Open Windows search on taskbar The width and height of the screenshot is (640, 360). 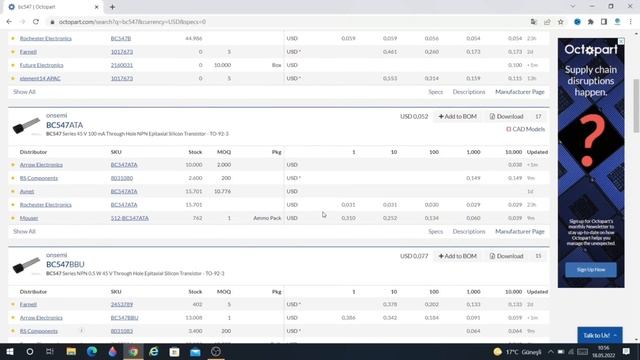(x=30, y=351)
